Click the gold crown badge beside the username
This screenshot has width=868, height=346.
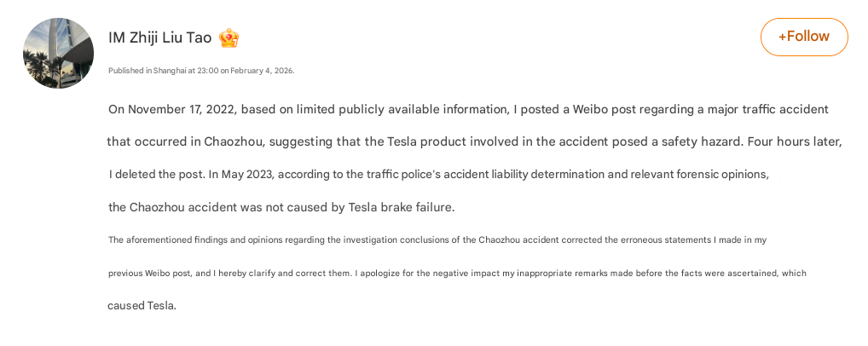(229, 37)
